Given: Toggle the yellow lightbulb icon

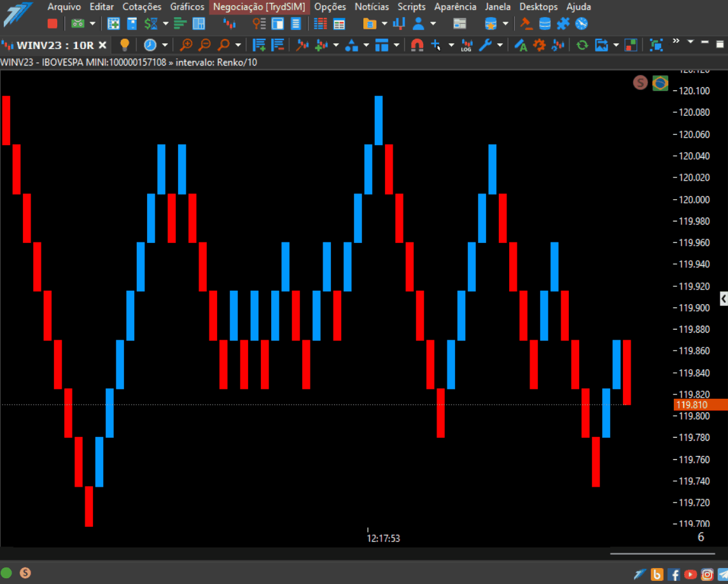Looking at the screenshot, I should (125, 45).
